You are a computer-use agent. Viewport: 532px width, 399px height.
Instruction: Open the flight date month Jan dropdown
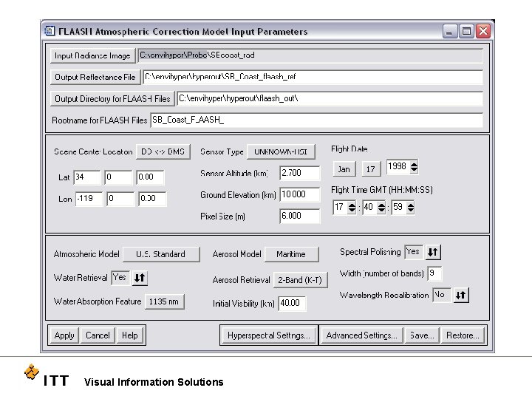coord(344,169)
